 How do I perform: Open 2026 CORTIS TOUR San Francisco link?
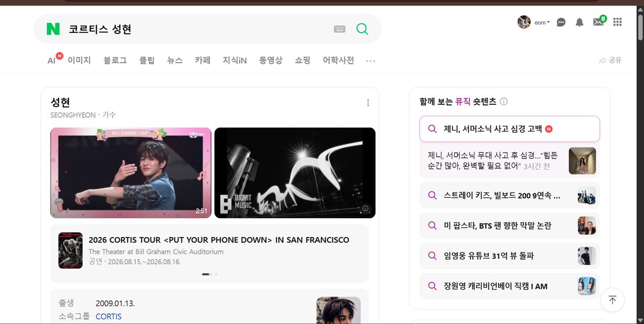point(219,240)
